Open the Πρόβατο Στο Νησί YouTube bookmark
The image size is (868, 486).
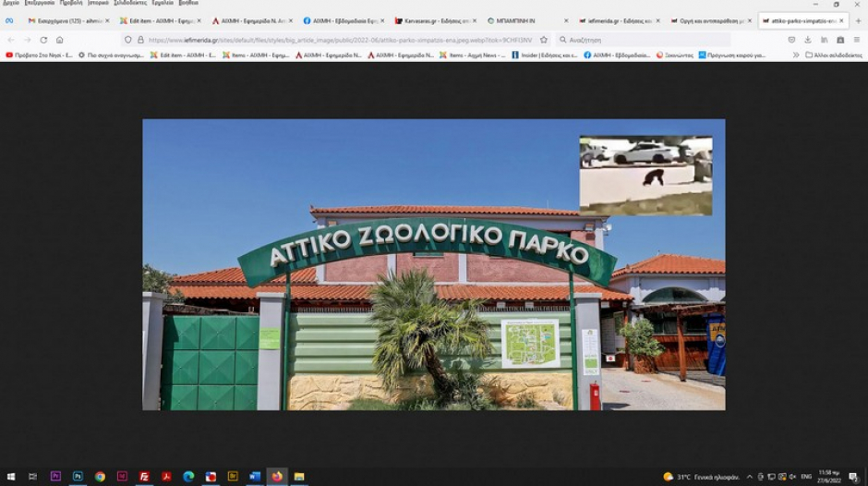[40, 55]
